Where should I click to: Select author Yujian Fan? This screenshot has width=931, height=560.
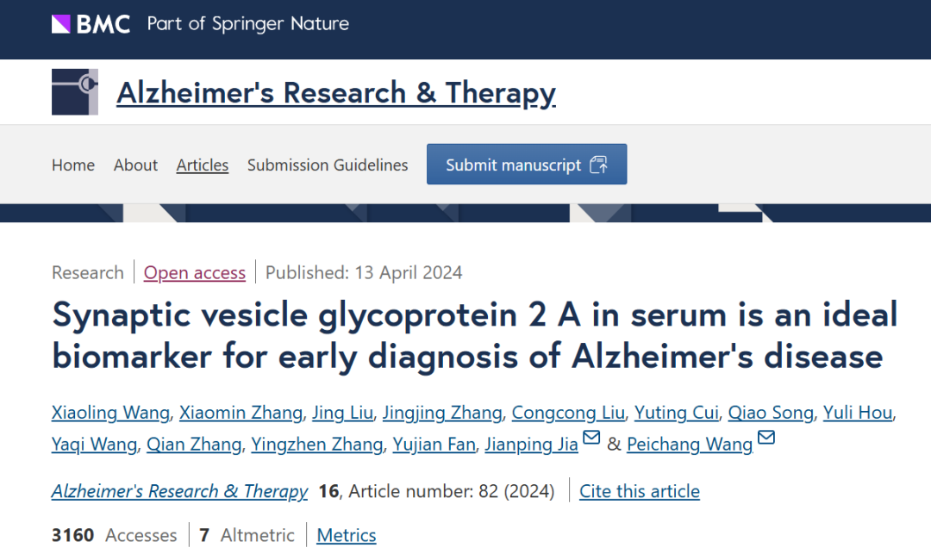pyautogui.click(x=433, y=445)
